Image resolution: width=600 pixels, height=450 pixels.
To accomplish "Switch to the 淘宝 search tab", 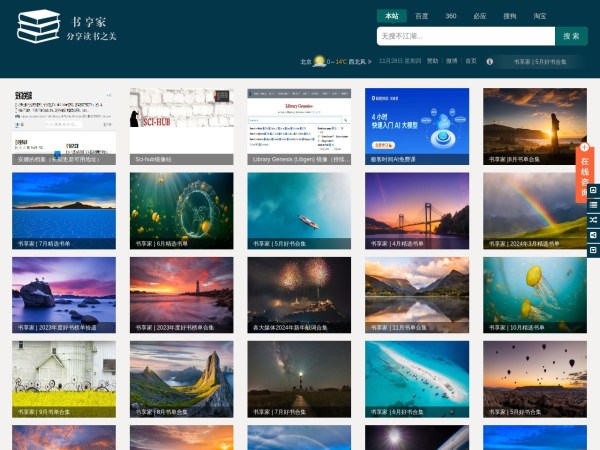I will click(539, 16).
